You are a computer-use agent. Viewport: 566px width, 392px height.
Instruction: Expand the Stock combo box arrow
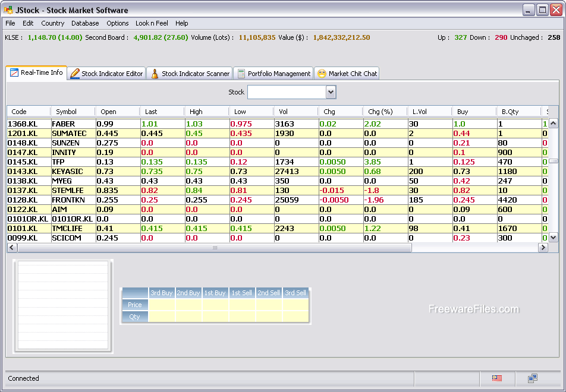point(331,92)
